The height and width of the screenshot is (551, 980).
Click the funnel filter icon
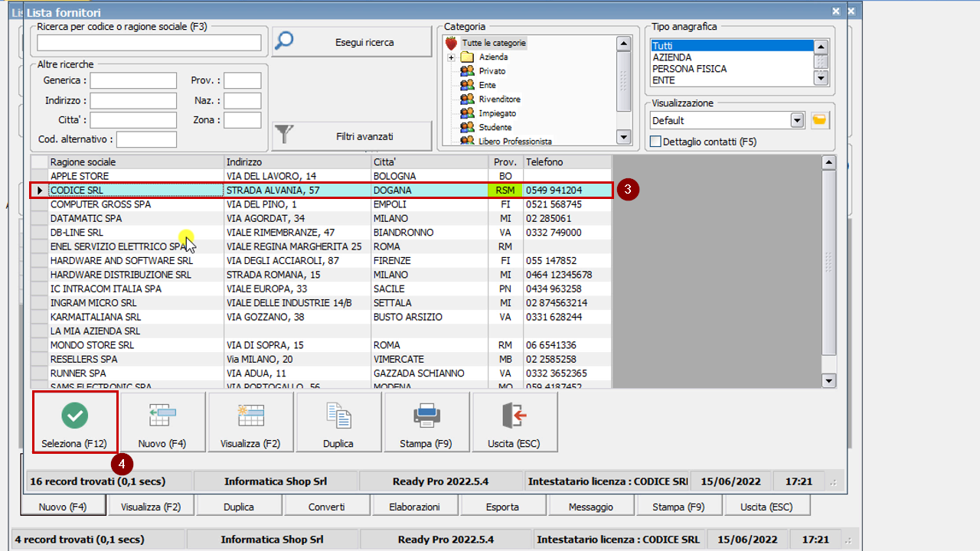pyautogui.click(x=284, y=135)
